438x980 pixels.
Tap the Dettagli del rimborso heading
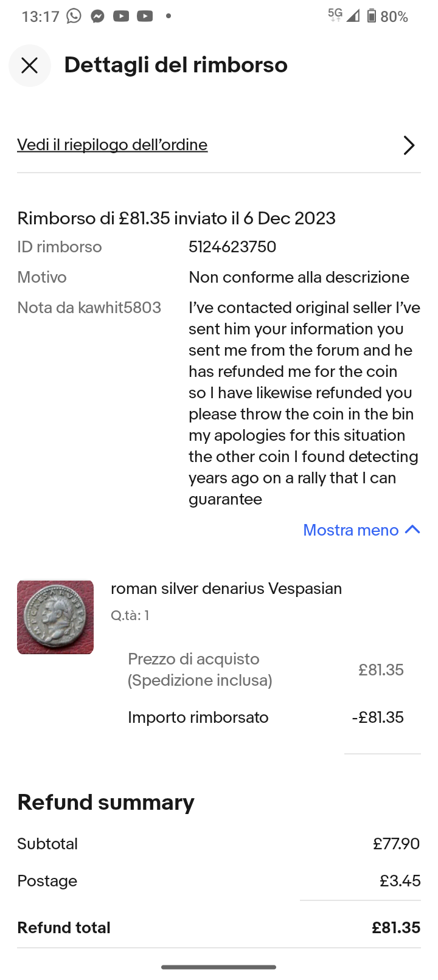click(x=176, y=65)
